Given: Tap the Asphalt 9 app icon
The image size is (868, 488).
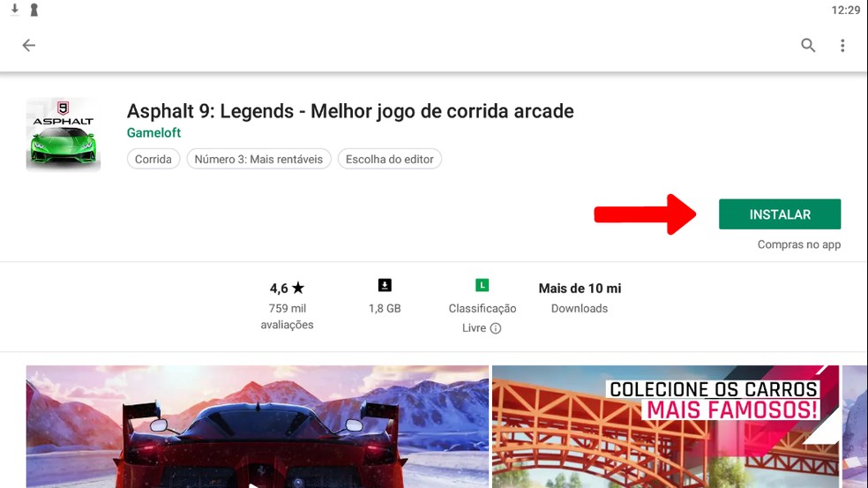Looking at the screenshot, I should (x=64, y=135).
